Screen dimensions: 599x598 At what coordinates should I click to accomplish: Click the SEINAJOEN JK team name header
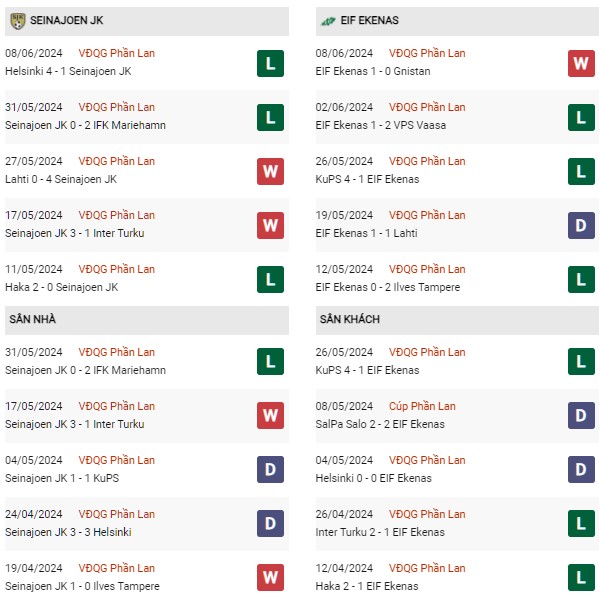pos(66,20)
